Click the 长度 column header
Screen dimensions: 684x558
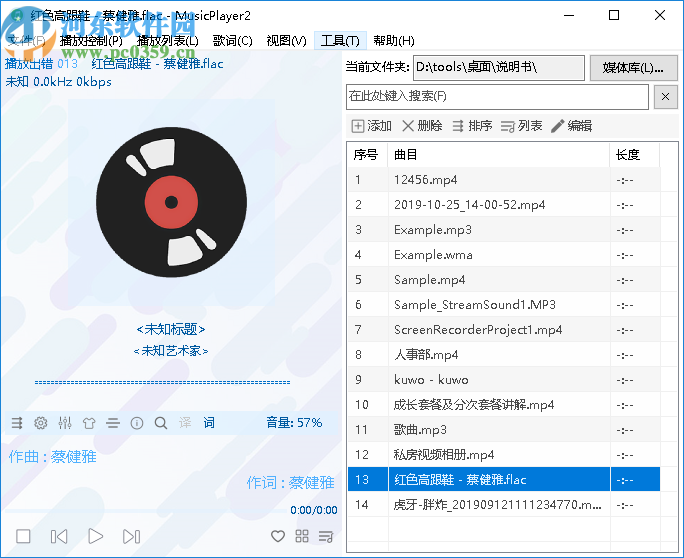635,154
